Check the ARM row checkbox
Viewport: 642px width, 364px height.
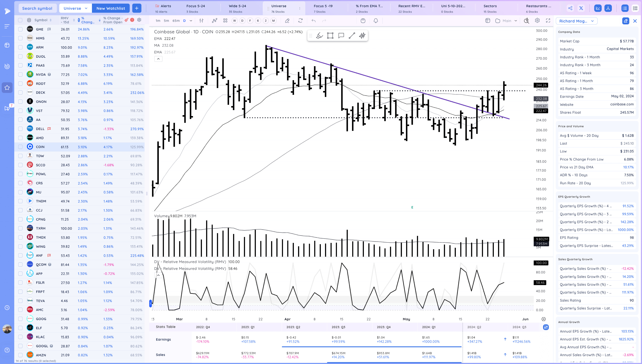[x=20, y=47]
